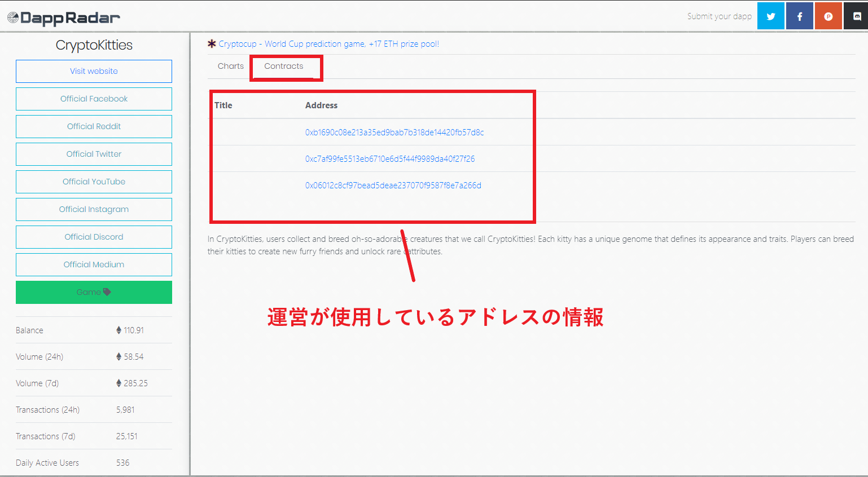
Task: Click the DappRadar logo
Action: pos(63,18)
